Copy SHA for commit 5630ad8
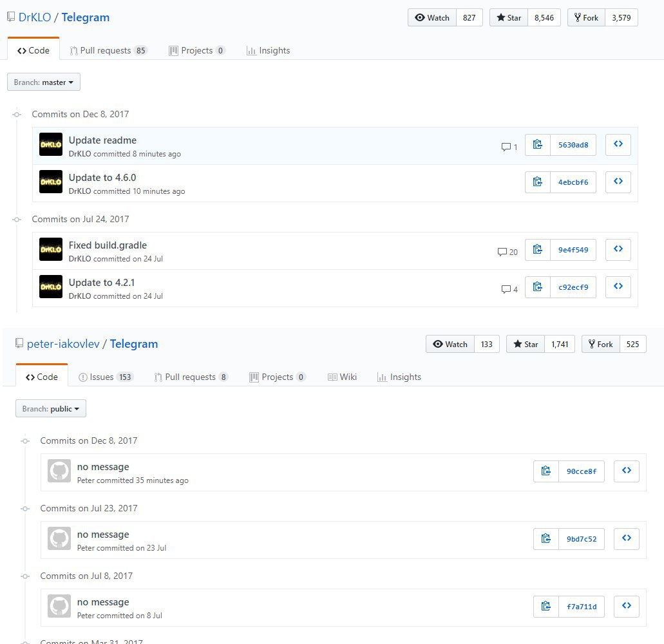 [537, 145]
